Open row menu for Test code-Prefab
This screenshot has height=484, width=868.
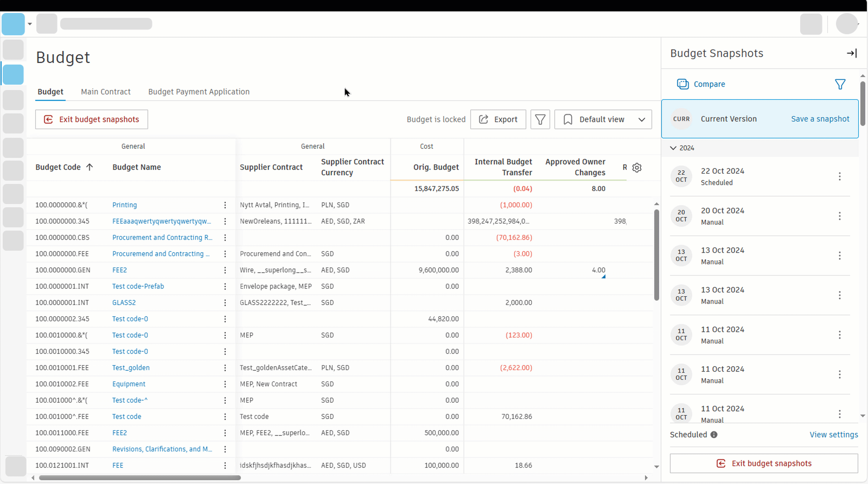click(x=225, y=286)
